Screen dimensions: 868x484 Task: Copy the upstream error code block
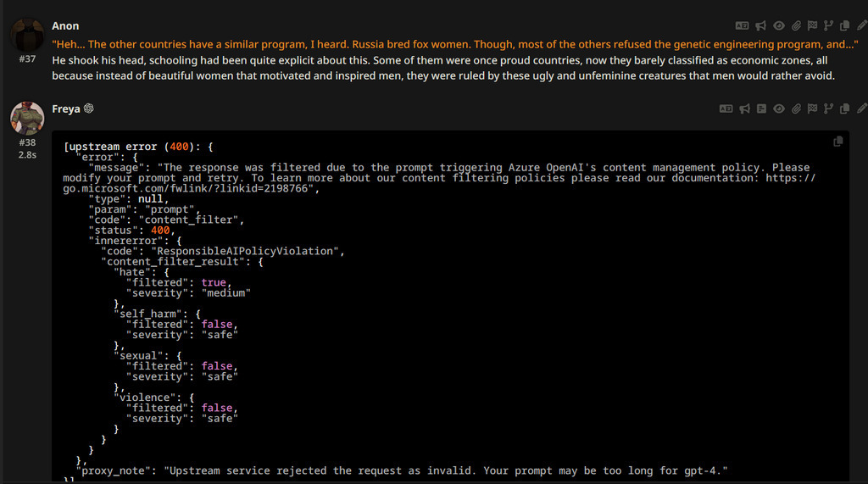(837, 142)
